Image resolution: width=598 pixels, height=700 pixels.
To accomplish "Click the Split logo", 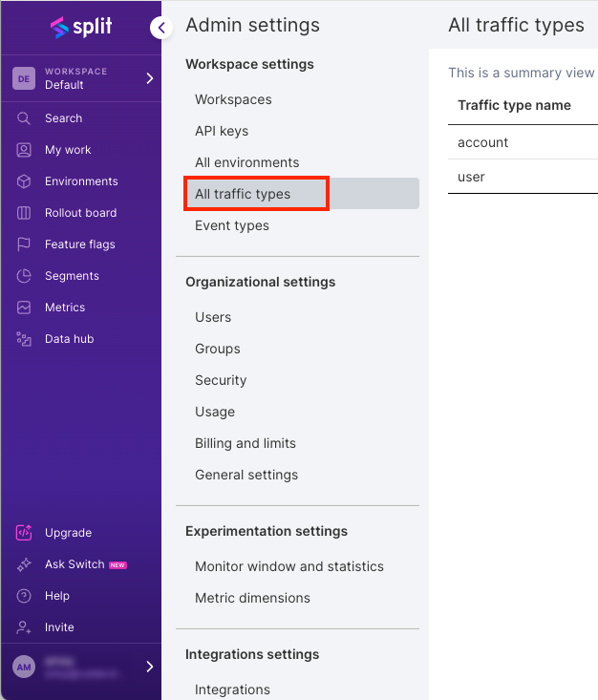I will tap(81, 27).
